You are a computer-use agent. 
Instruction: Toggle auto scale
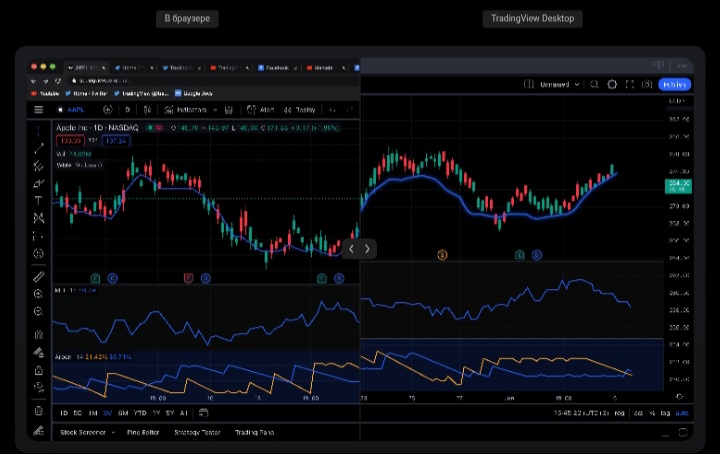point(682,413)
